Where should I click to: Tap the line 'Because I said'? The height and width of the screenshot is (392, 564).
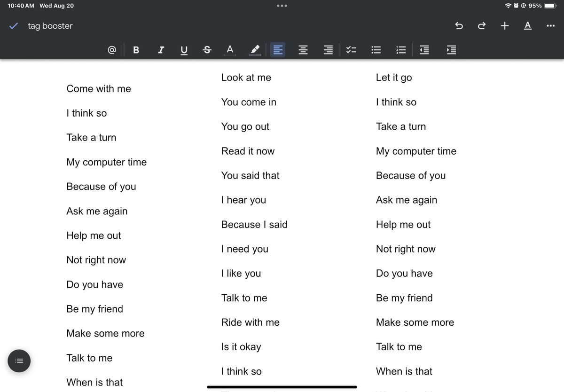(x=254, y=224)
